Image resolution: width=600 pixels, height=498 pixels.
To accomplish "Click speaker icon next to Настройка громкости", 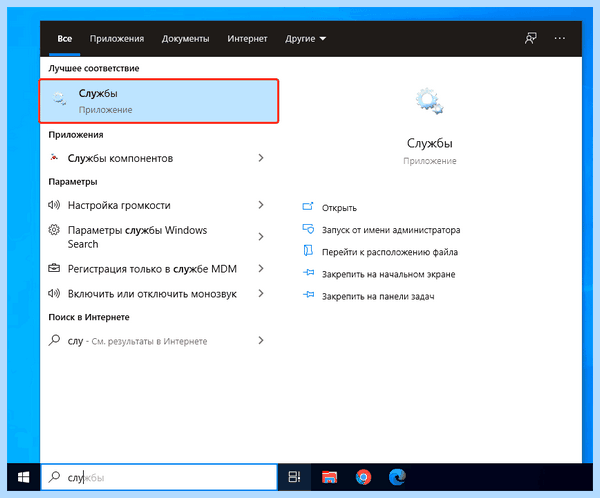I will click(x=54, y=205).
